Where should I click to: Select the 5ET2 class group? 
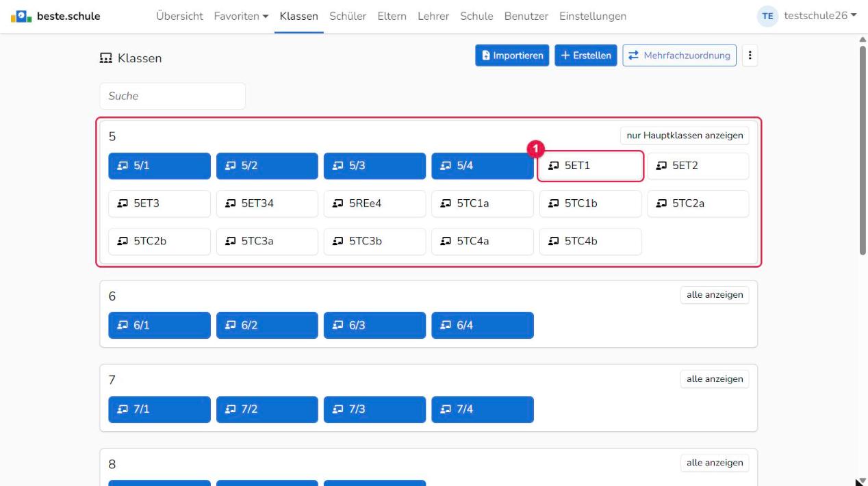coord(698,166)
